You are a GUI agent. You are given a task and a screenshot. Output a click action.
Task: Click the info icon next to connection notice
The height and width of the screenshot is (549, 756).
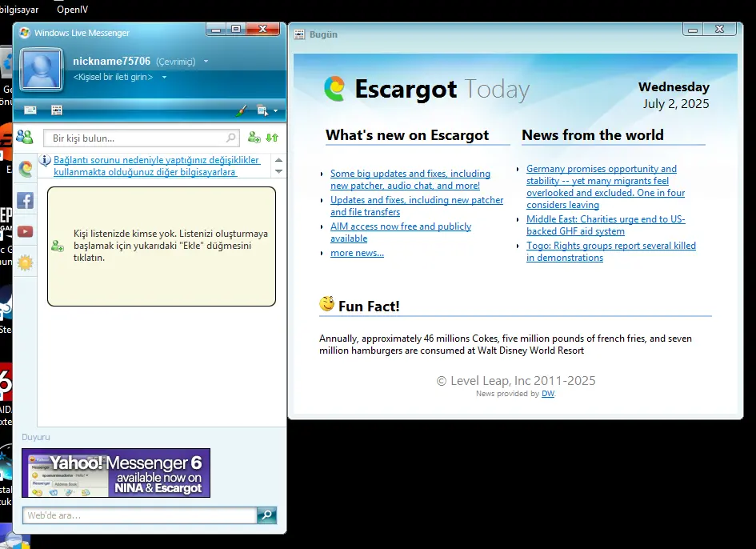45,160
